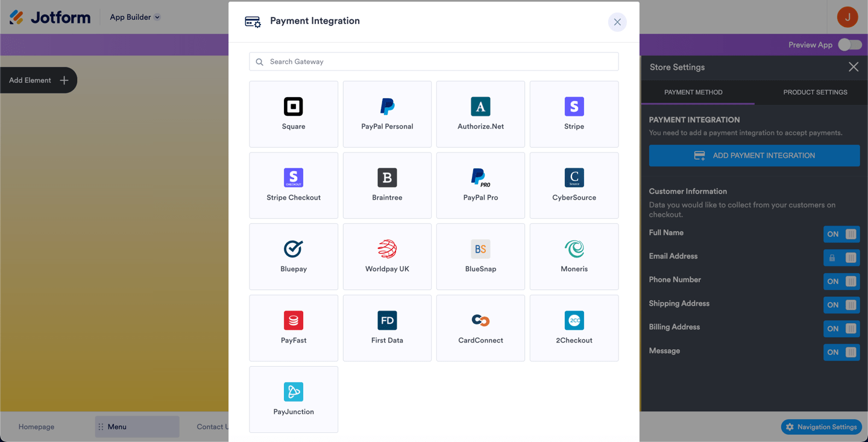Click the locked Email Address toggle
Screen dimensions: 868x442
(x=841, y=257)
